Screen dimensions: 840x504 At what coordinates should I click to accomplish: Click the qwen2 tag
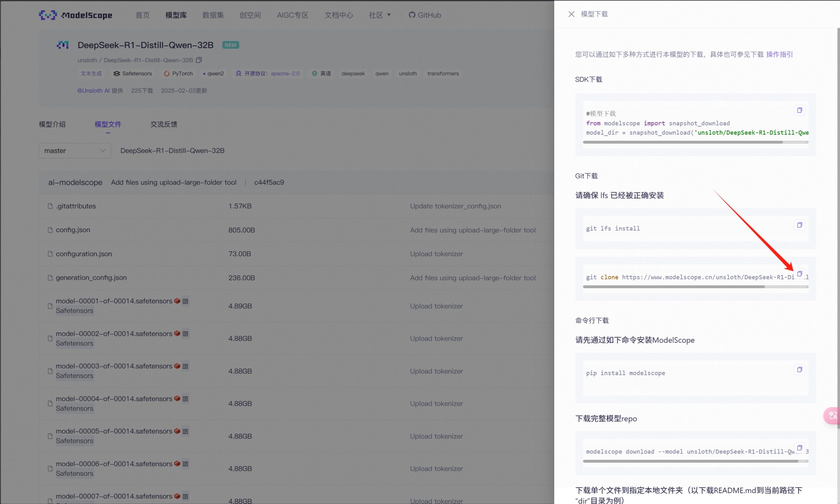[x=213, y=73]
